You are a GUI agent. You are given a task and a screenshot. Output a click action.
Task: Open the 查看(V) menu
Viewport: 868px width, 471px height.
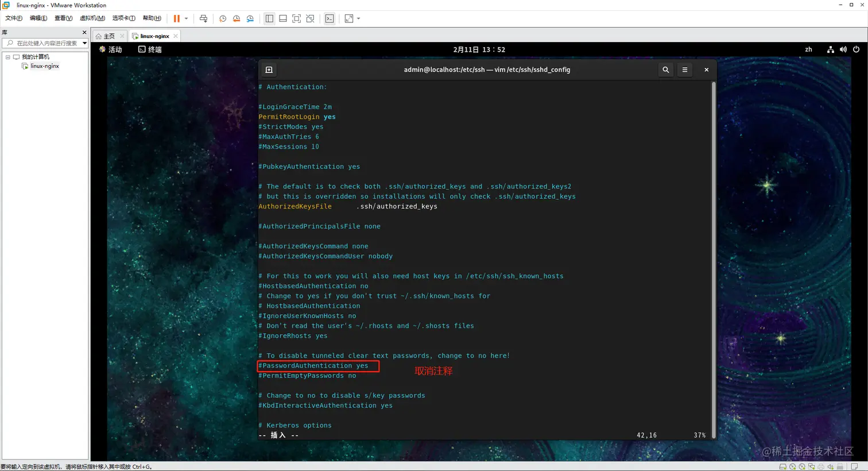pos(63,18)
